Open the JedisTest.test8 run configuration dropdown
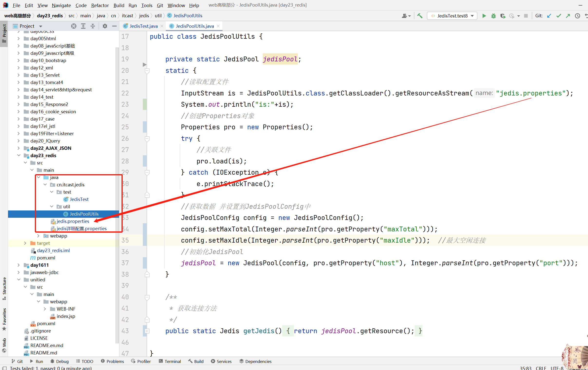The width and height of the screenshot is (588, 370). (452, 16)
